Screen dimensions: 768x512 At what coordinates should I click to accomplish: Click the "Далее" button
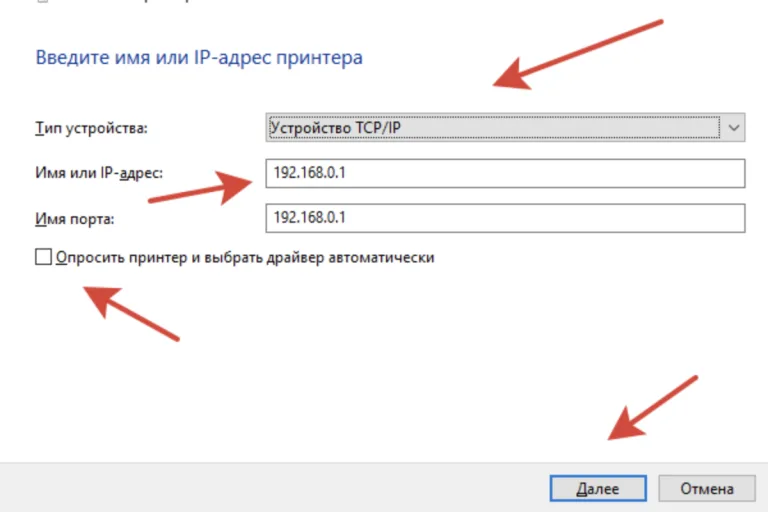pos(598,488)
